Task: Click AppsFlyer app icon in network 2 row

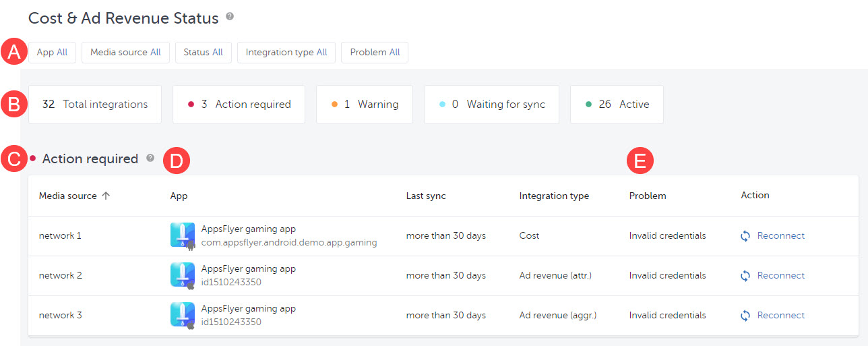Action: tap(182, 275)
